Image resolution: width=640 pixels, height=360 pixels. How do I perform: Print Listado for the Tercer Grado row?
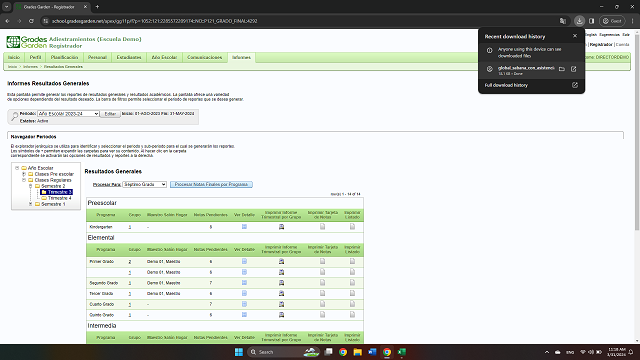(x=352, y=293)
